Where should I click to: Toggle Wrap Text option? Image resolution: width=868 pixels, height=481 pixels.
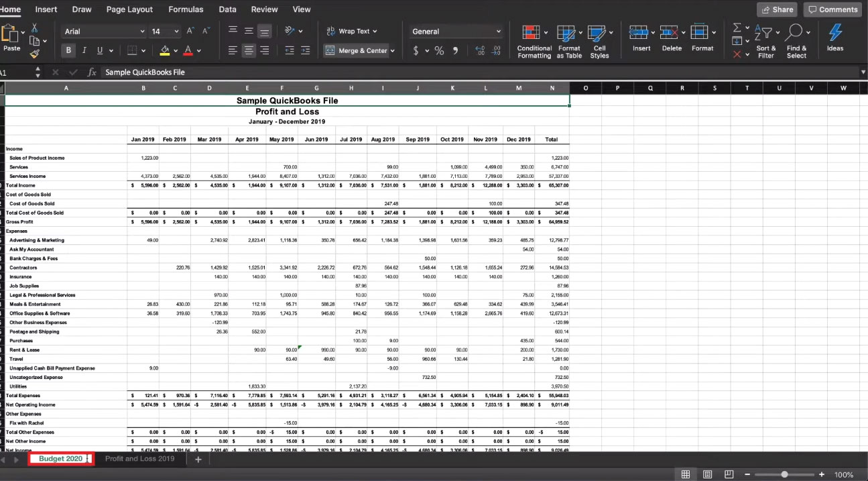pyautogui.click(x=351, y=31)
